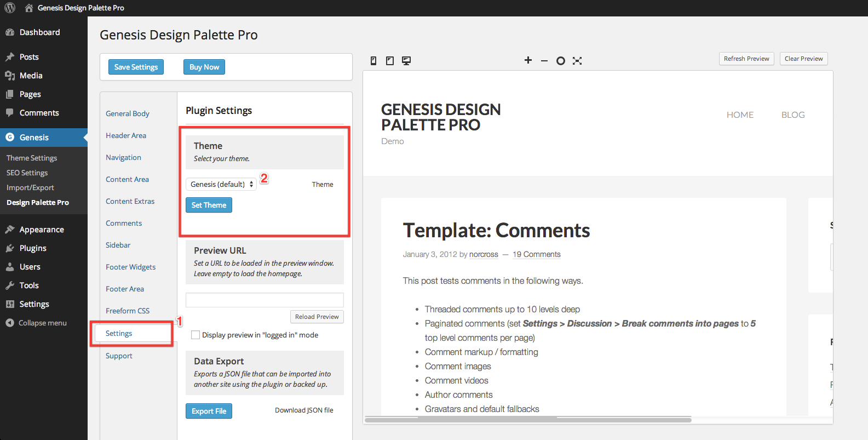Open Footer Area section

coord(125,289)
